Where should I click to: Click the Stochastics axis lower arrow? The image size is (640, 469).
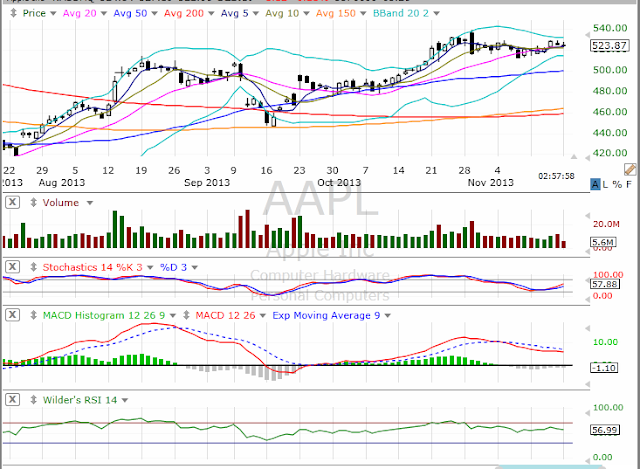(x=588, y=299)
